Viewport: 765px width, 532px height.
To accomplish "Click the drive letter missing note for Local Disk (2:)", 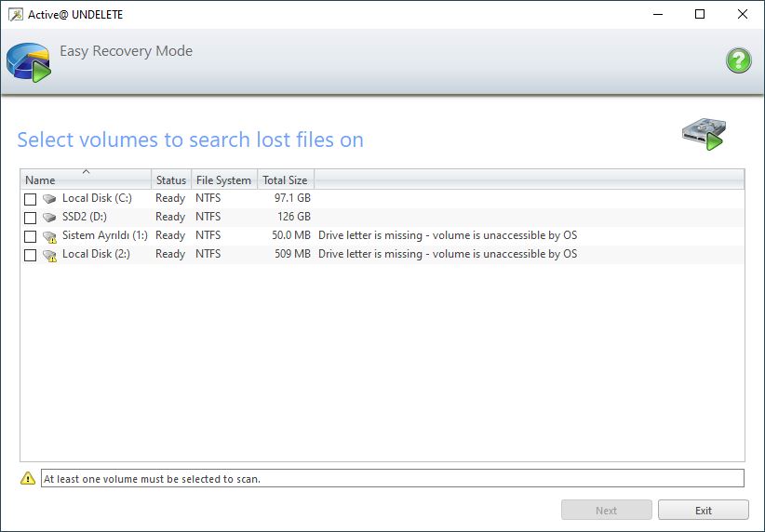I will [x=448, y=254].
